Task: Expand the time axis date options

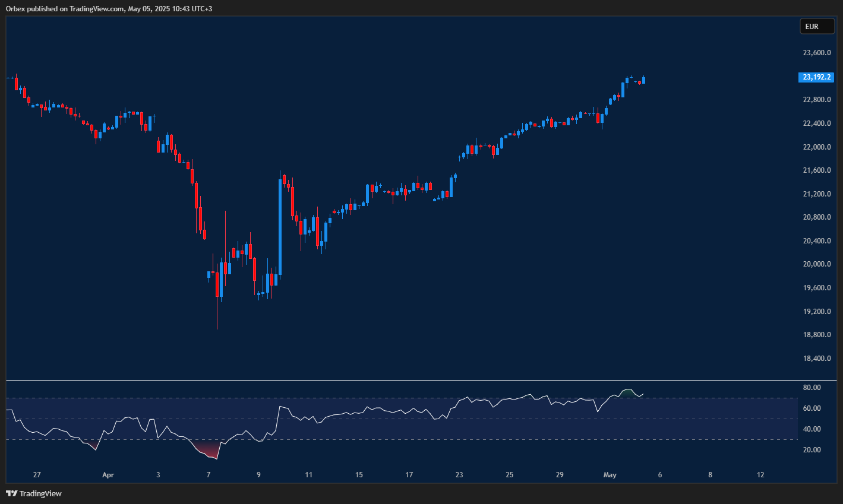Action: (x=416, y=475)
